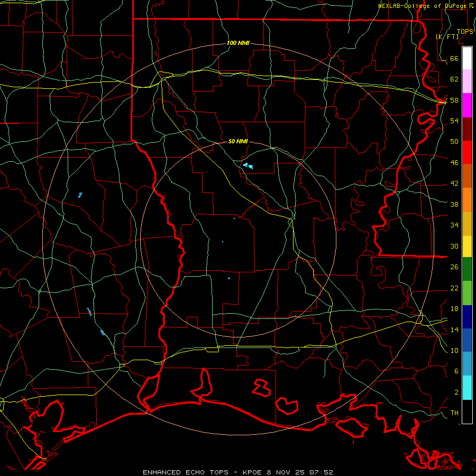
Task: Select the light green legend swatch
Action: tap(467, 293)
